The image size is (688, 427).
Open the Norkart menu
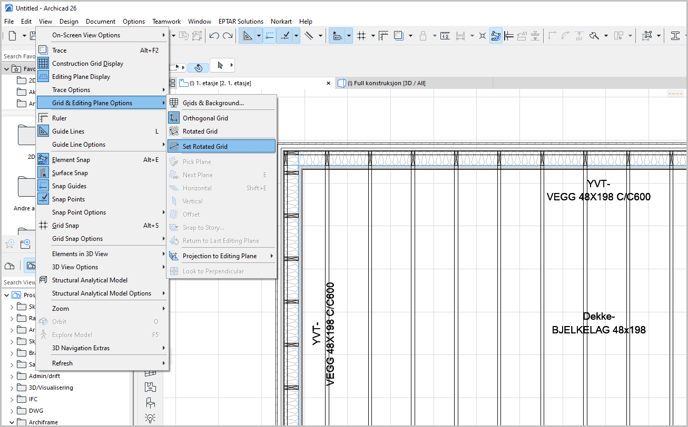(281, 21)
